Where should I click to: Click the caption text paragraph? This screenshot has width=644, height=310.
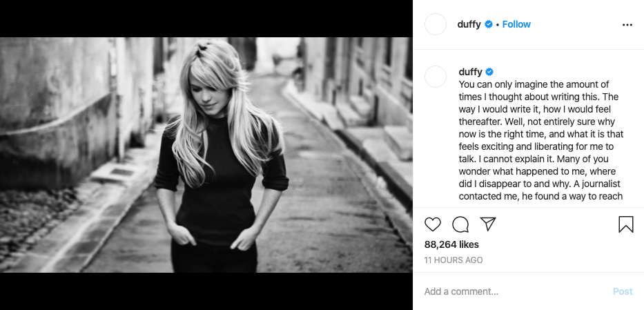(541, 140)
